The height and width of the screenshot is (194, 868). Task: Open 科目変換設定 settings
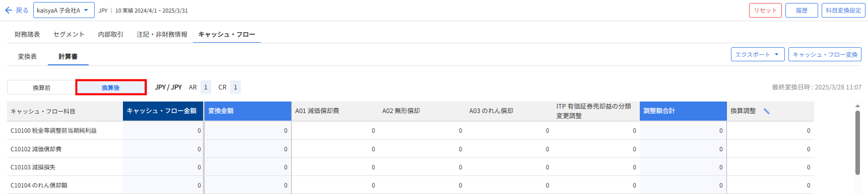pyautogui.click(x=843, y=10)
